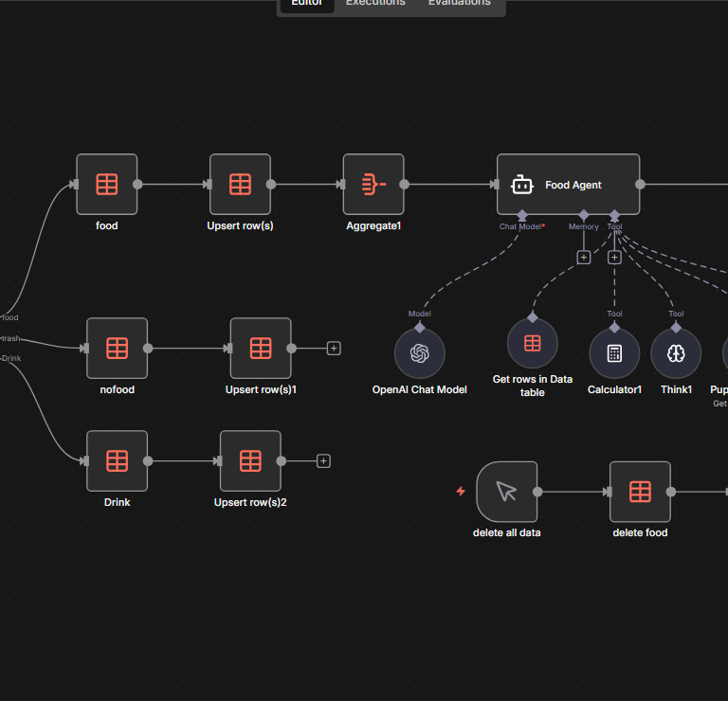Select the food data table node
Screen dimensions: 728x701
(x=107, y=185)
